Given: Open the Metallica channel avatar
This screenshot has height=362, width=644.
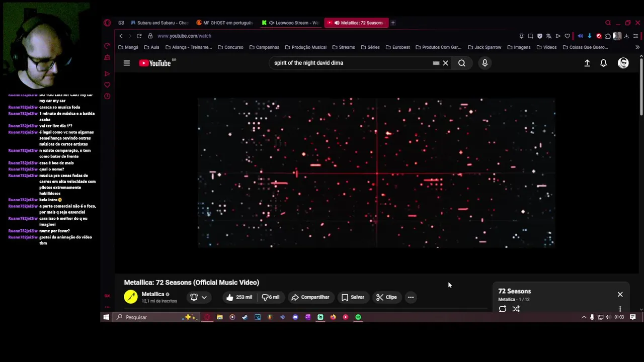Looking at the screenshot, I should [x=131, y=297].
